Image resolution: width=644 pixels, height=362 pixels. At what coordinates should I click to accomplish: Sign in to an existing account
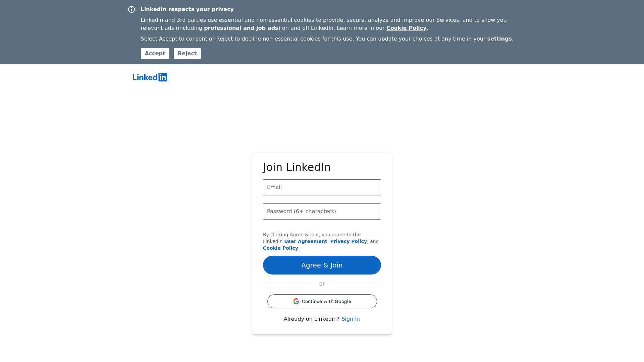351,319
